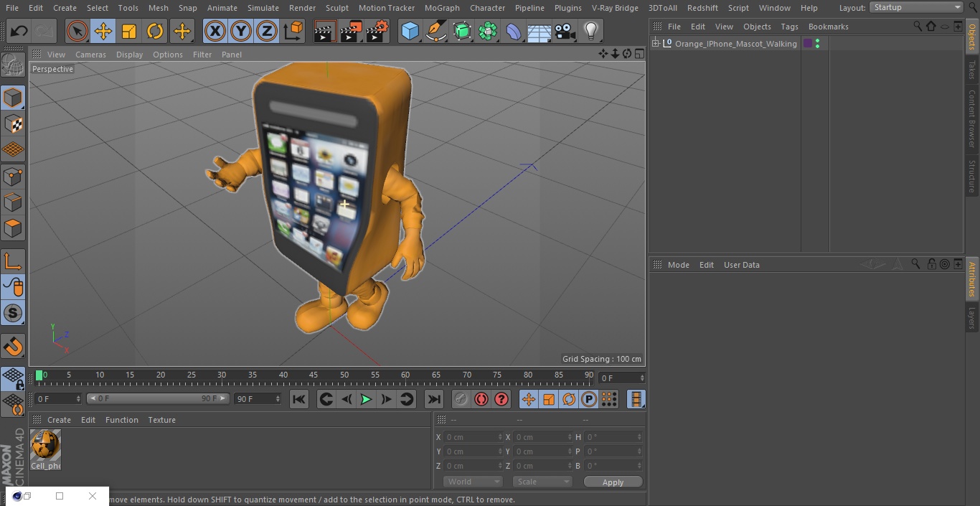The width and height of the screenshot is (980, 506).
Task: Toggle Parameter keyframe recording
Action: (x=589, y=399)
